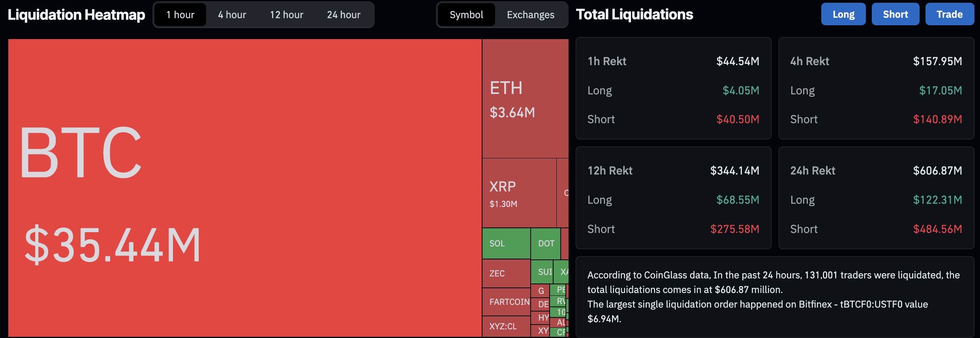Switch to 4 hour heatmap view
Image resolution: width=980 pixels, height=338 pixels.
coord(232,15)
